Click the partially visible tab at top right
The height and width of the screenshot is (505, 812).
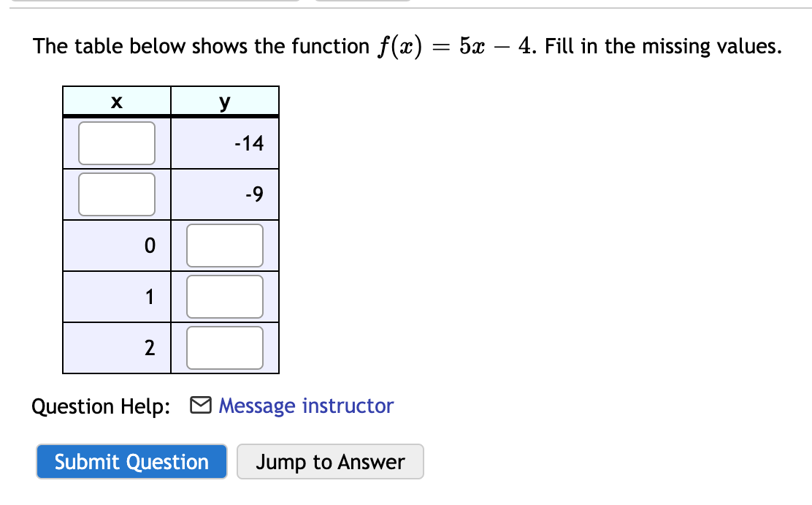[361, 2]
